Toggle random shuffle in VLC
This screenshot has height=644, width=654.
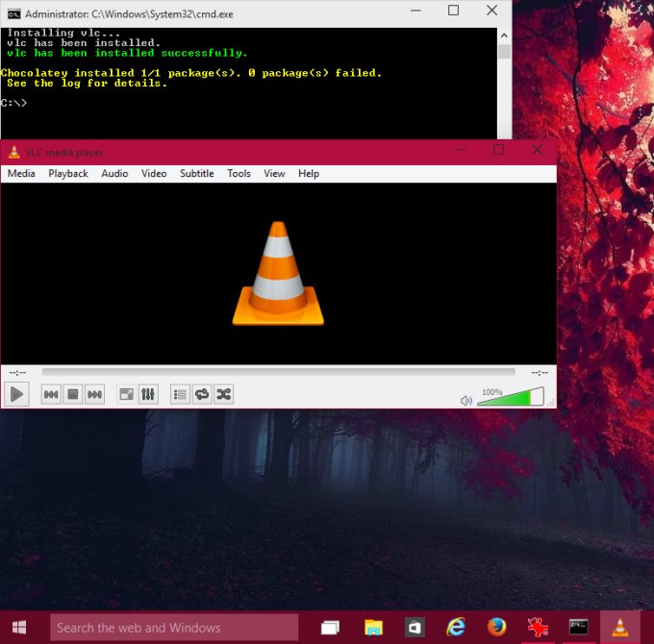(224, 394)
